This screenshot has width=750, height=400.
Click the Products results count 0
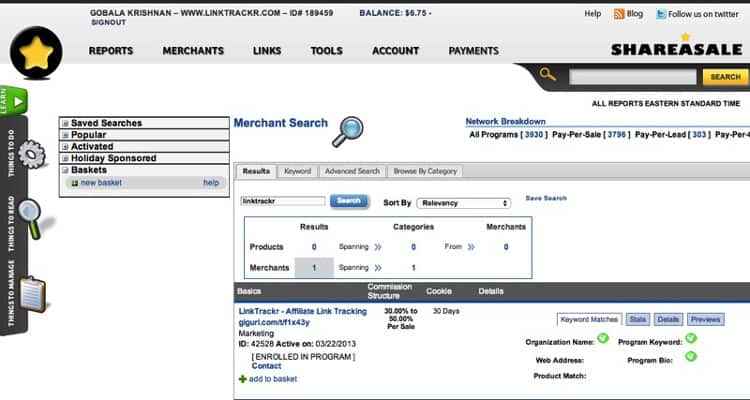pos(314,247)
